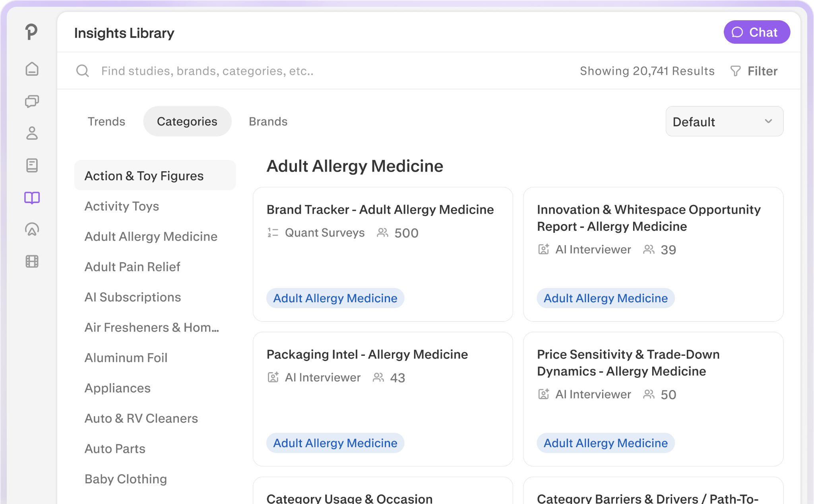Viewport: 814px width, 504px height.
Task: Open the film strip sidebar icon
Action: (32, 261)
